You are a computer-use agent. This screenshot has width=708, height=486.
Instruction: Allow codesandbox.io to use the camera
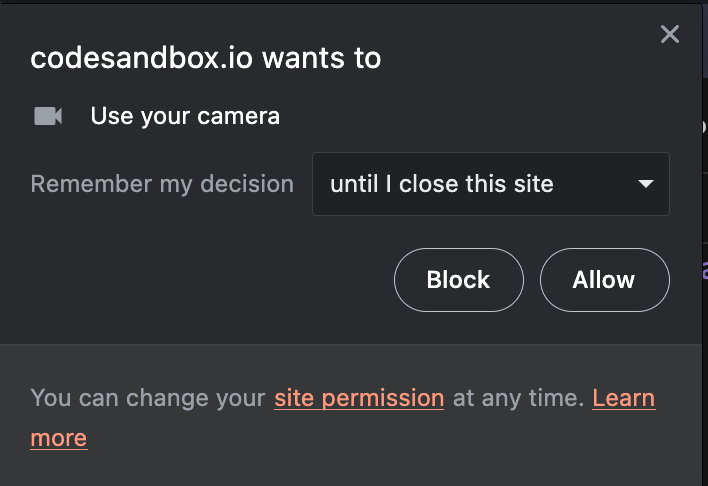click(x=604, y=280)
